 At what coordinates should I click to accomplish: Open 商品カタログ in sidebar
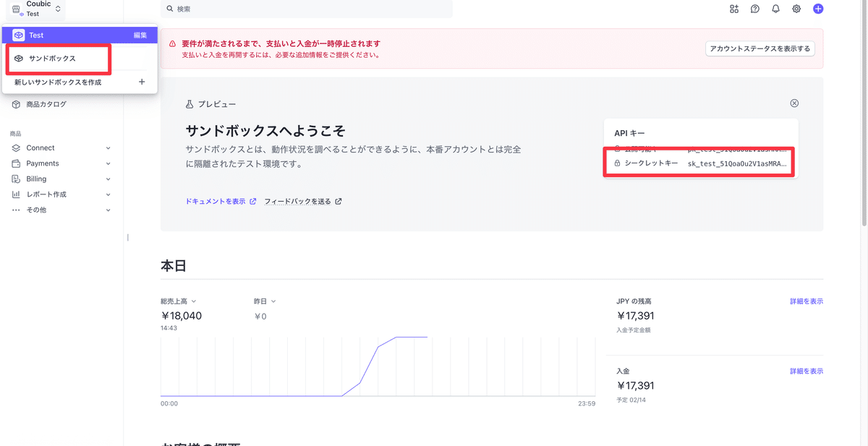coord(46,104)
